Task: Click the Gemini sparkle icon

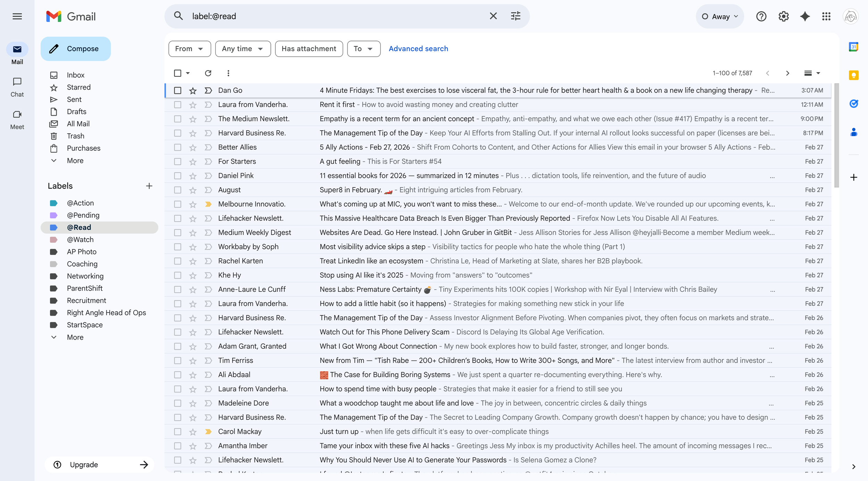Action: click(x=805, y=16)
